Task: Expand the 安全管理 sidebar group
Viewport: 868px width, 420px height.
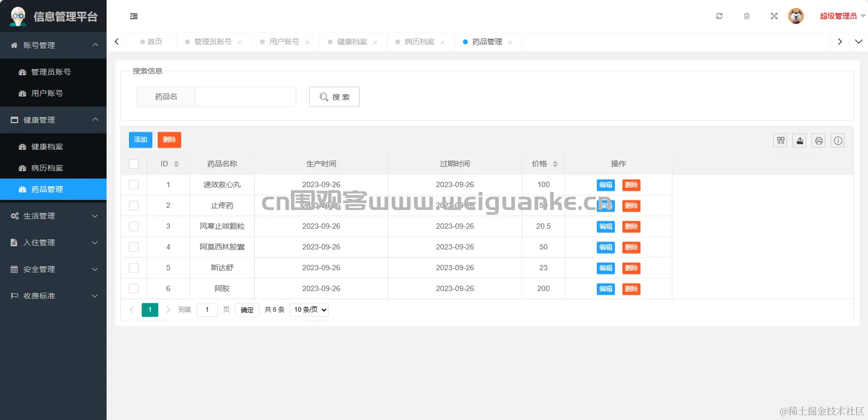Action: 53,269
